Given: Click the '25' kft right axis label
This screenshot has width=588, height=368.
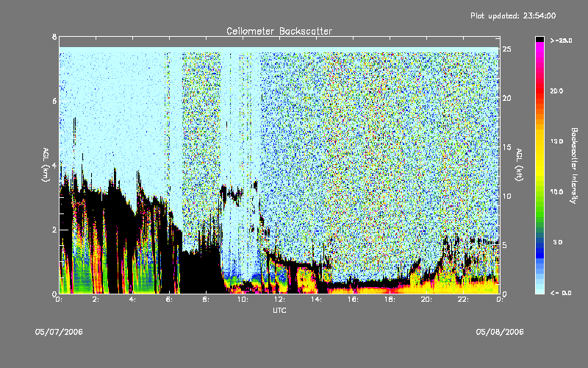Looking at the screenshot, I should [x=506, y=49].
